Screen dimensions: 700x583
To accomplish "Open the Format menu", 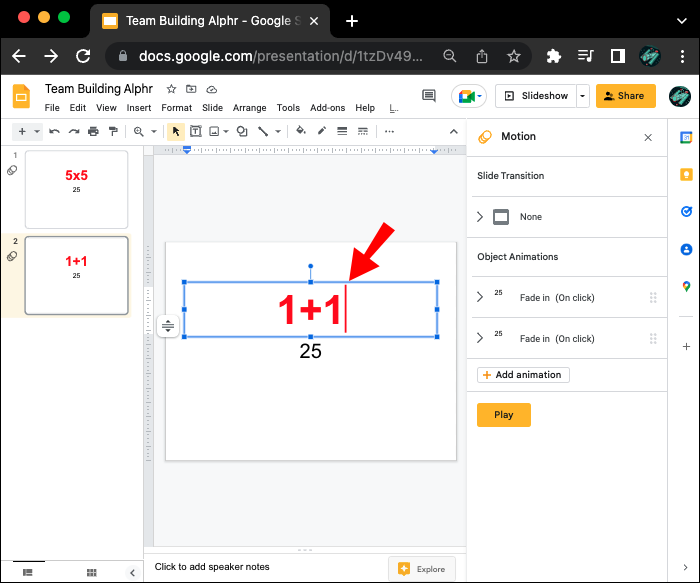I will tap(176, 108).
